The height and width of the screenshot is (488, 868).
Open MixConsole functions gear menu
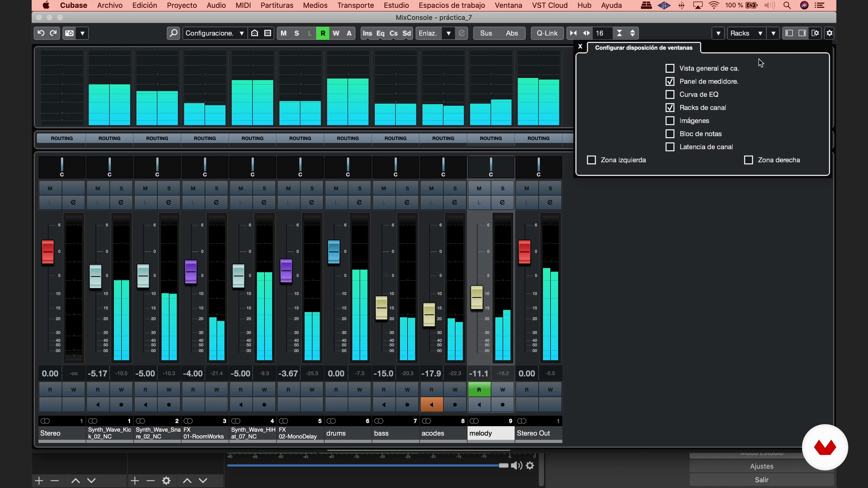(830, 33)
